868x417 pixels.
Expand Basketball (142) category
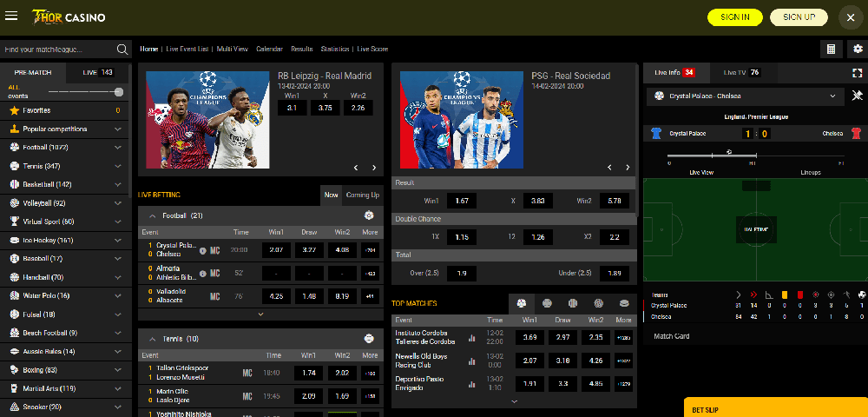point(65,184)
